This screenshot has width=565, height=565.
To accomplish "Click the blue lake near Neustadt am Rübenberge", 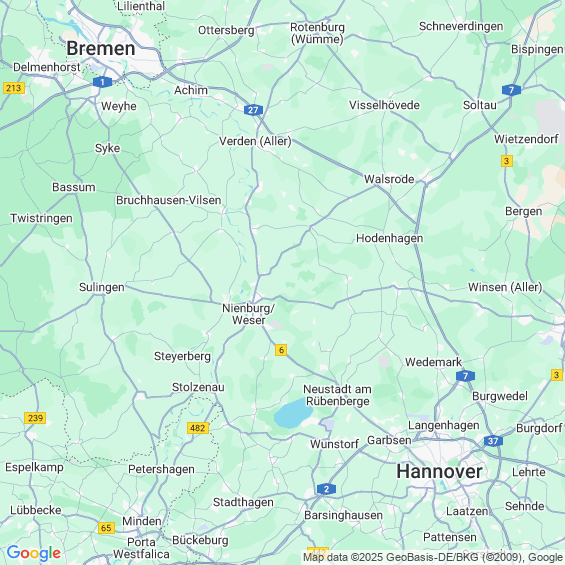I will 293,413.
